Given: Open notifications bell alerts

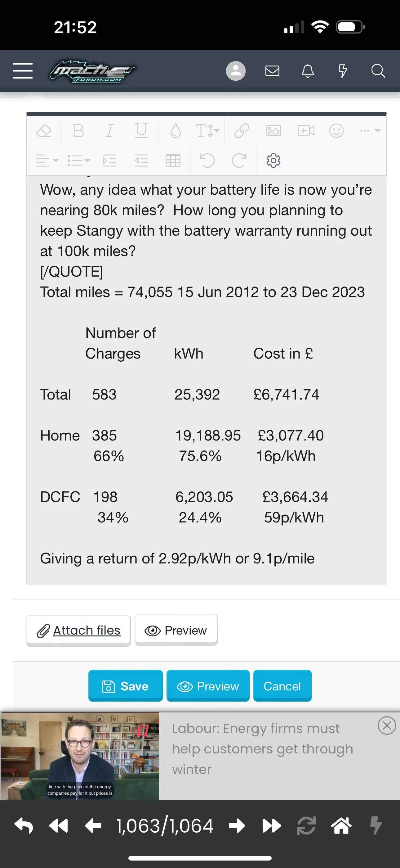Looking at the screenshot, I should (307, 71).
